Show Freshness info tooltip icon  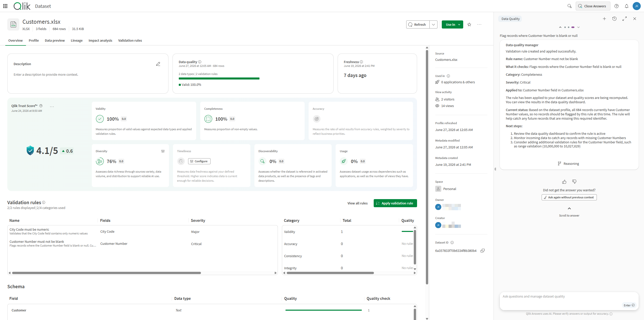coord(361,62)
